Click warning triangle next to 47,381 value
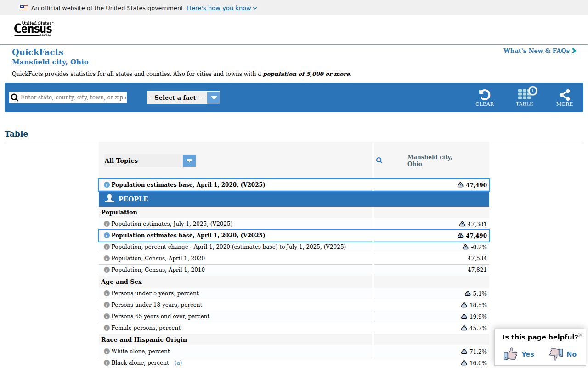This screenshot has width=588, height=368. (x=462, y=224)
